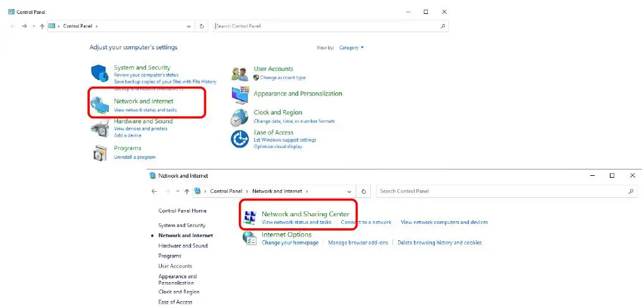Click Network and Internet title bar icon
This screenshot has height=308, width=644.
click(153, 176)
